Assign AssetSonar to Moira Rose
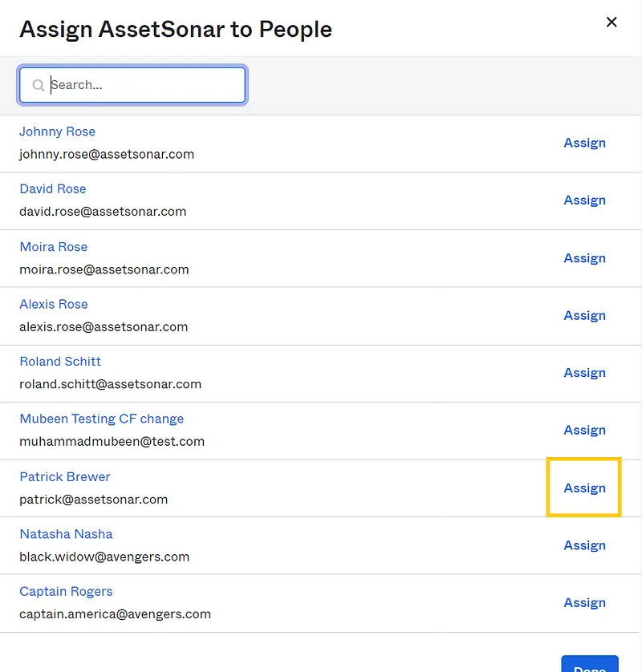The height and width of the screenshot is (672, 642). pyautogui.click(x=584, y=257)
